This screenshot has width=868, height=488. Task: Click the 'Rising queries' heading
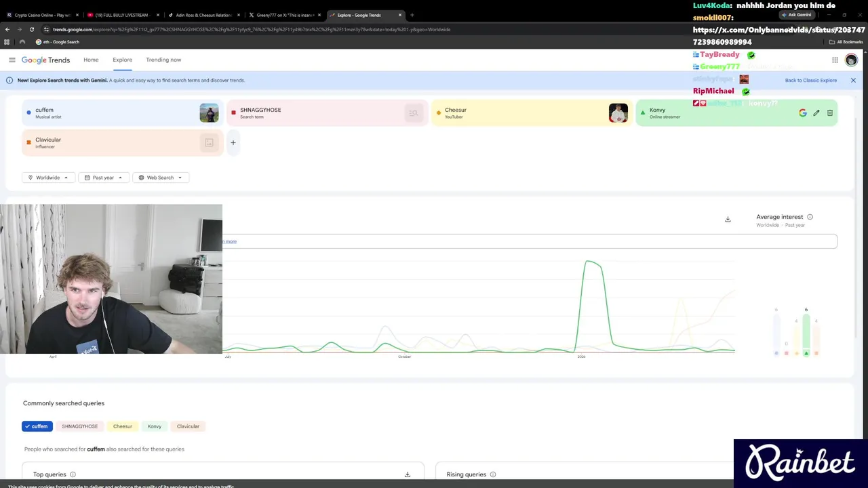467,474
